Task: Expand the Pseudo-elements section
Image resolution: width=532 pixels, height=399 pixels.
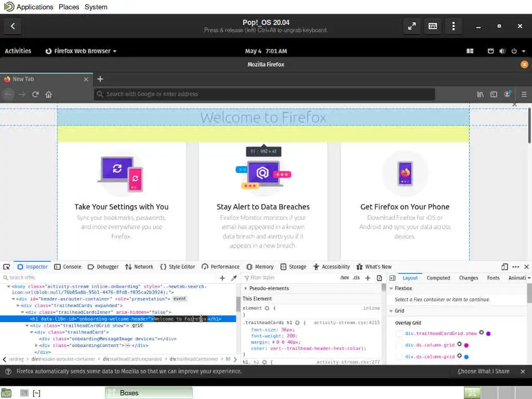Action: click(x=246, y=288)
